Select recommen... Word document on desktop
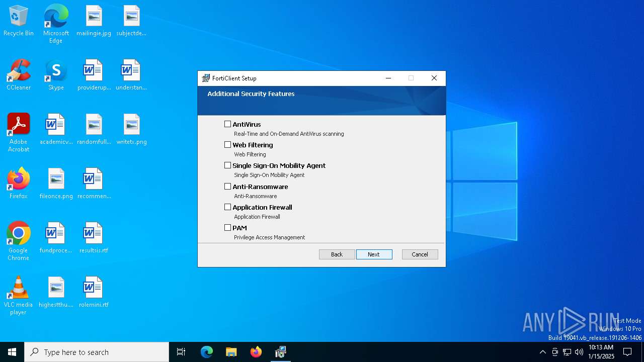 [x=94, y=184]
